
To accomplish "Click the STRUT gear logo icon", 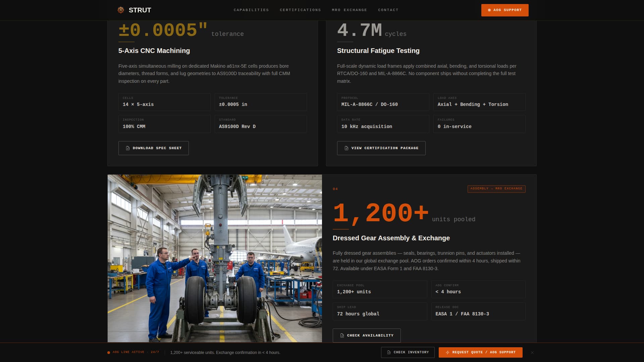I will [120, 10].
